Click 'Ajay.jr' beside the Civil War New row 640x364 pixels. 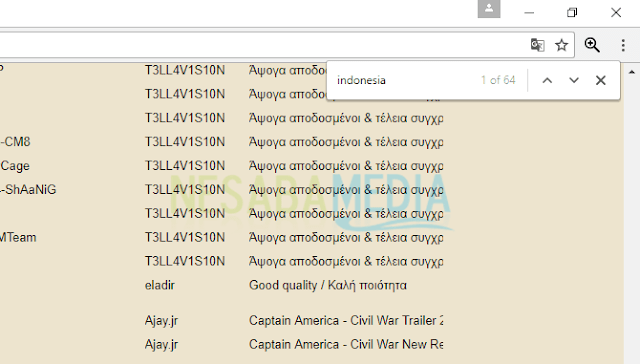tap(161, 345)
